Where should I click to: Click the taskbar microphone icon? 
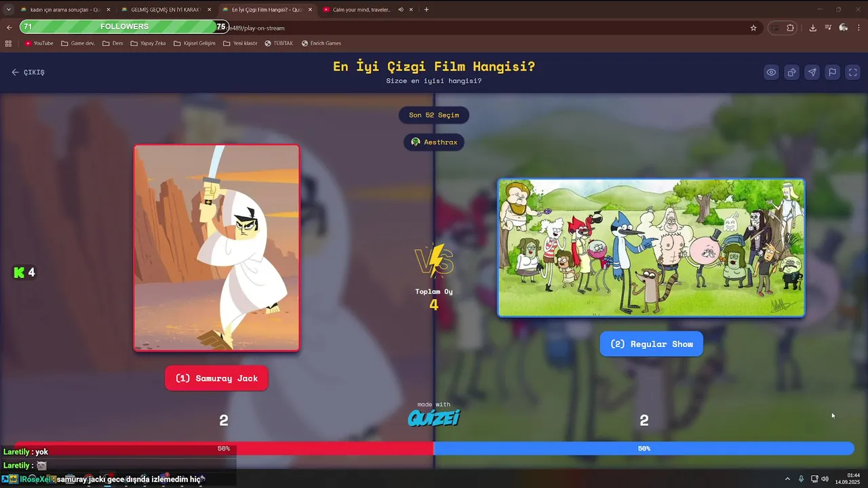(801, 479)
